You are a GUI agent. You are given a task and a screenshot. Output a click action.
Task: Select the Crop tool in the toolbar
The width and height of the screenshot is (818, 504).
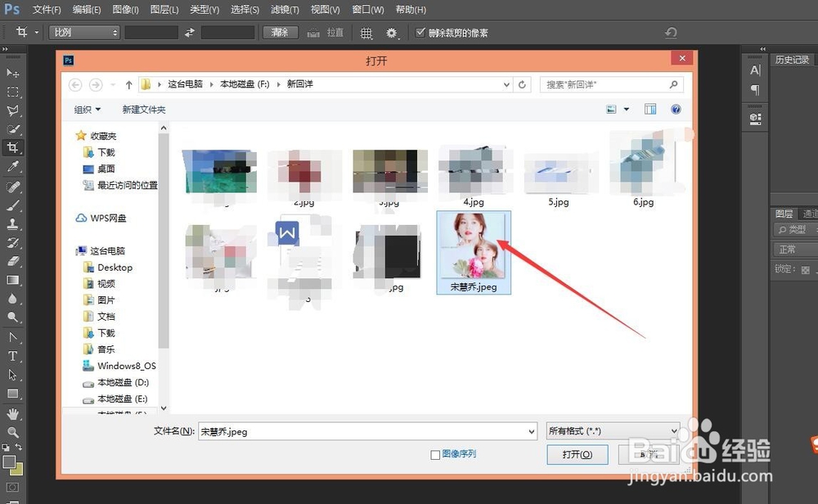pyautogui.click(x=12, y=147)
